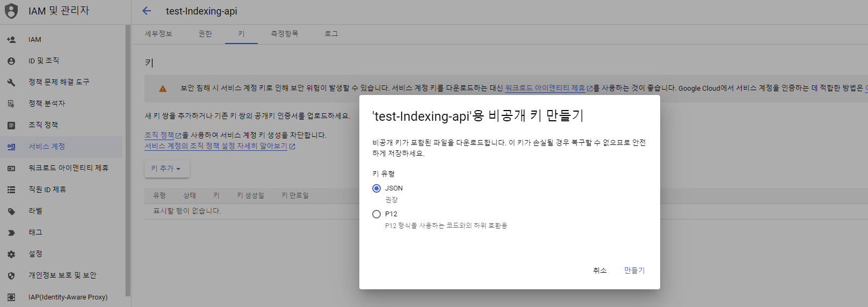Click the 유형 column header
The width and height of the screenshot is (868, 307).
tap(160, 196)
